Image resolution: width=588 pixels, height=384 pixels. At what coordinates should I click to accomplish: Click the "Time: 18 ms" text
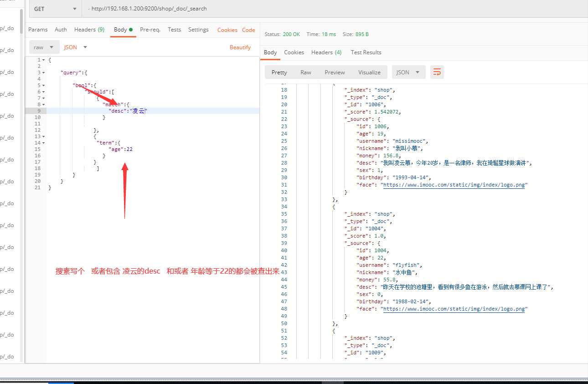(x=321, y=34)
